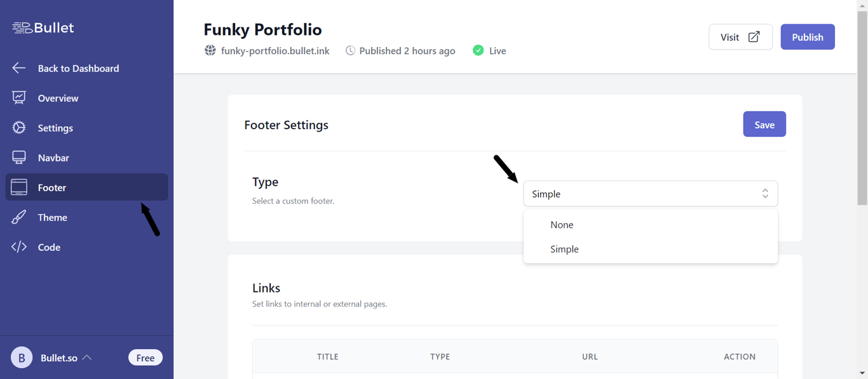Click the Settings gear icon
Image resolution: width=868 pixels, height=379 pixels.
point(19,128)
